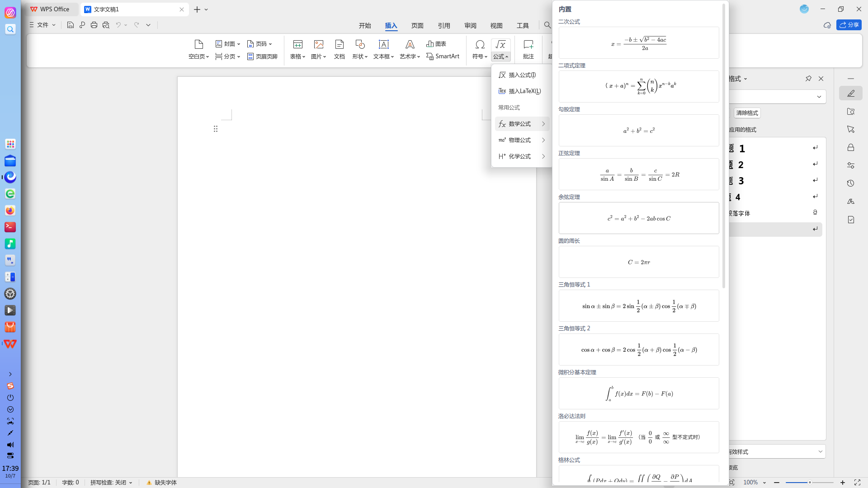Click the 艺术字 WordArt icon
The height and width of the screenshot is (488, 868).
pyautogui.click(x=410, y=44)
